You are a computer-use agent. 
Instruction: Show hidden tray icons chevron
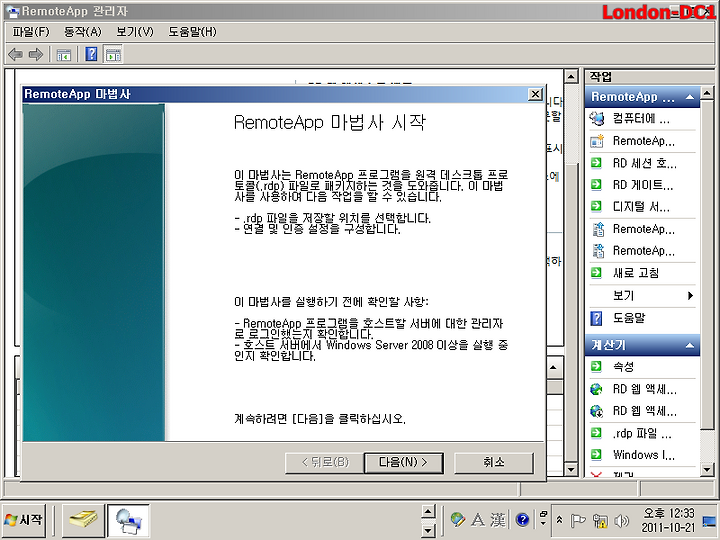pos(559,520)
